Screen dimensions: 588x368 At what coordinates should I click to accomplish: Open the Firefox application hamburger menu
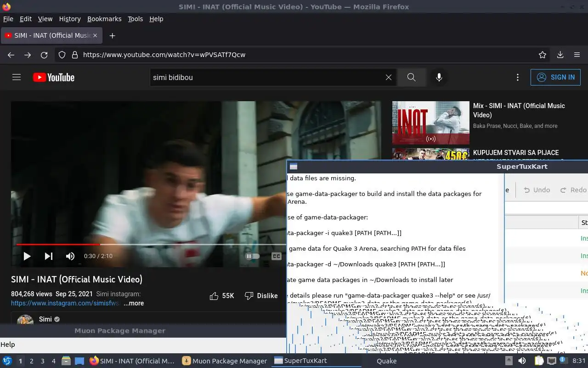(577, 55)
